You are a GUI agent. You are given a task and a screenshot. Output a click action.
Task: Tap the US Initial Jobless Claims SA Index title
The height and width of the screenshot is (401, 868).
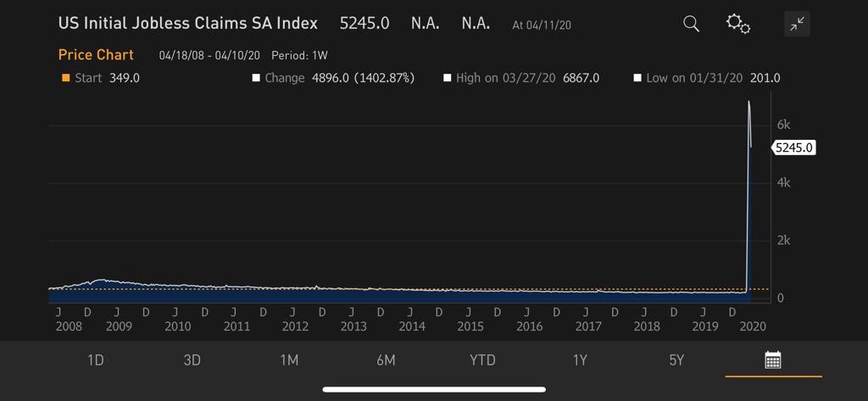click(187, 23)
